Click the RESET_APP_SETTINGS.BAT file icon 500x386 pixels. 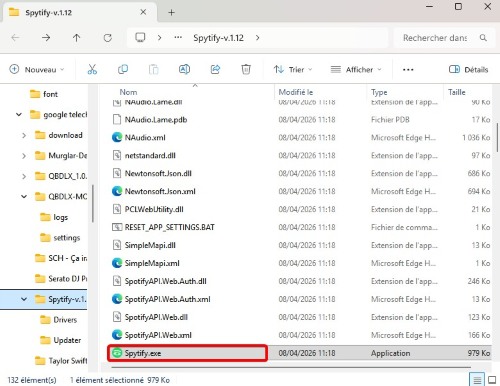[117, 227]
